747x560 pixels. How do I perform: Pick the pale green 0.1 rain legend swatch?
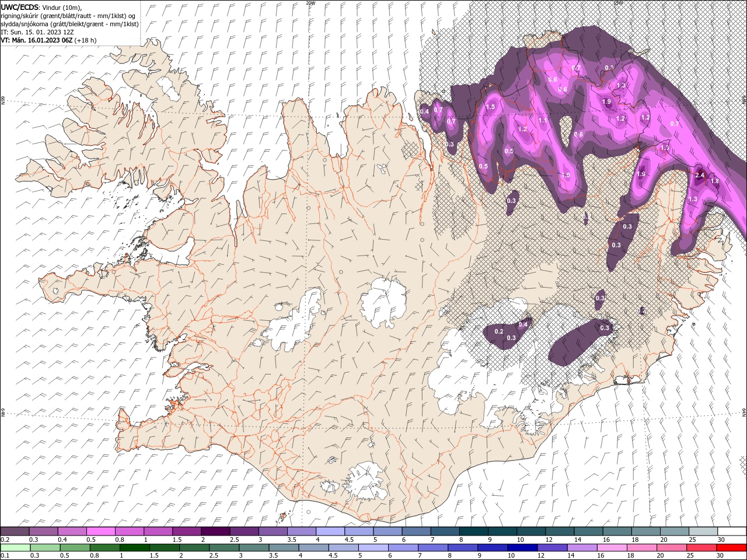pos(15,548)
